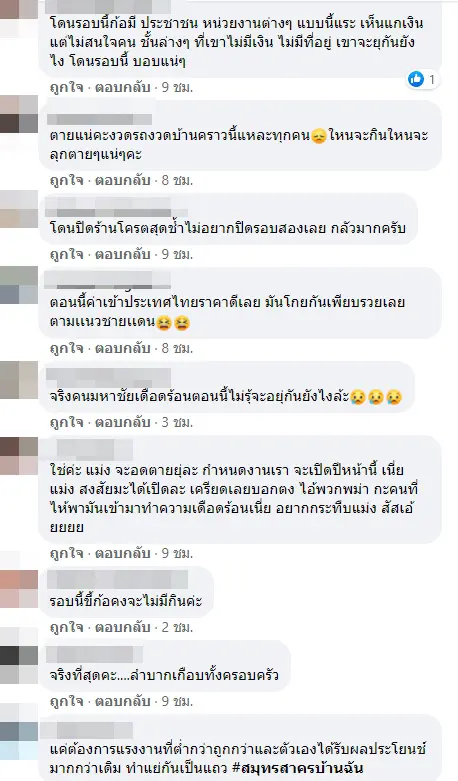
Task: Click the '2 ชม.' comment timestamp
Action: pyautogui.click(x=177, y=627)
